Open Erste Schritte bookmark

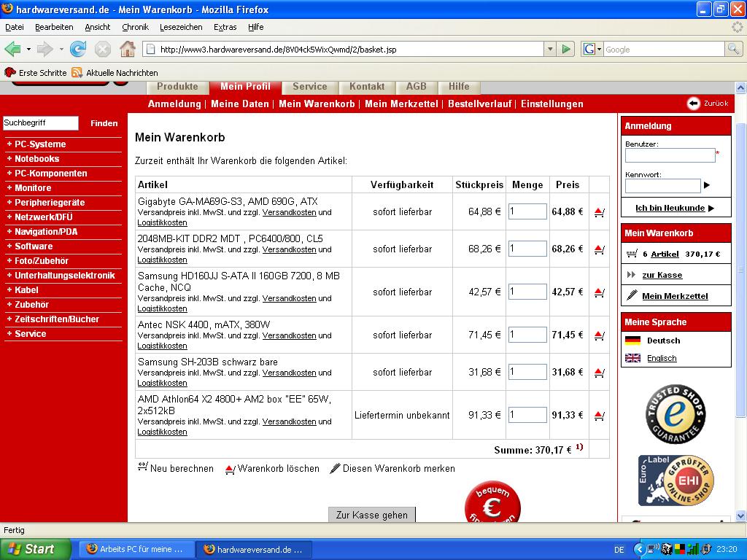tap(35, 73)
